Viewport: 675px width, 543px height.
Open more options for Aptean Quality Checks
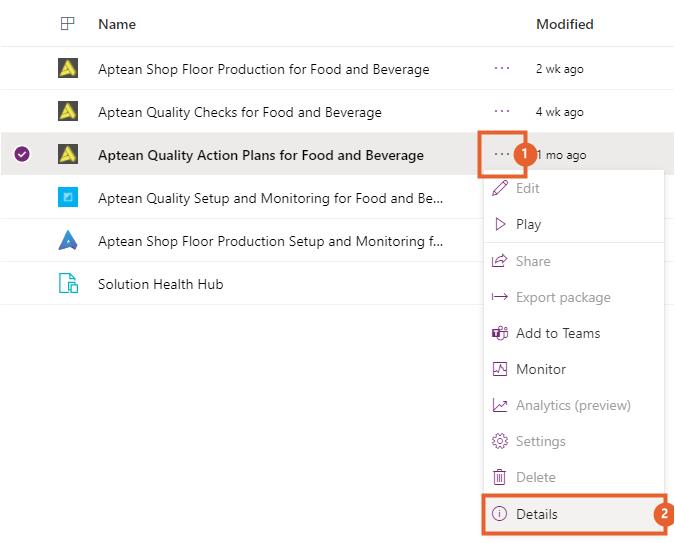click(502, 112)
